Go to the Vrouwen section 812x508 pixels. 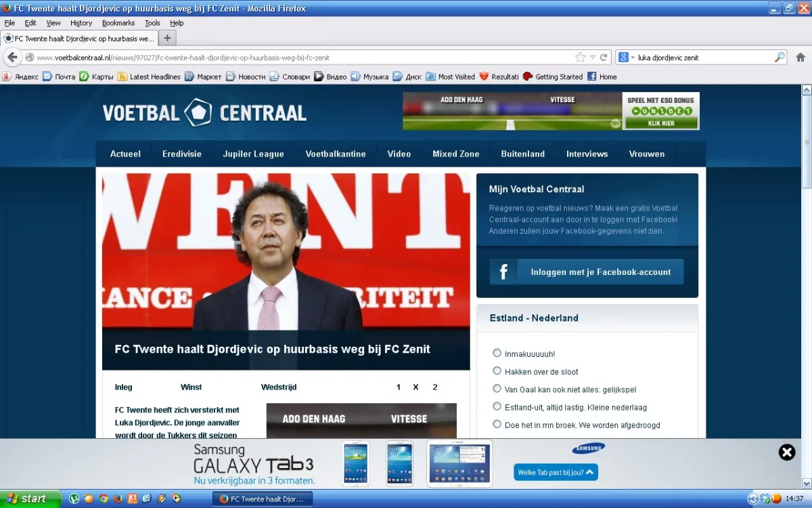click(647, 154)
